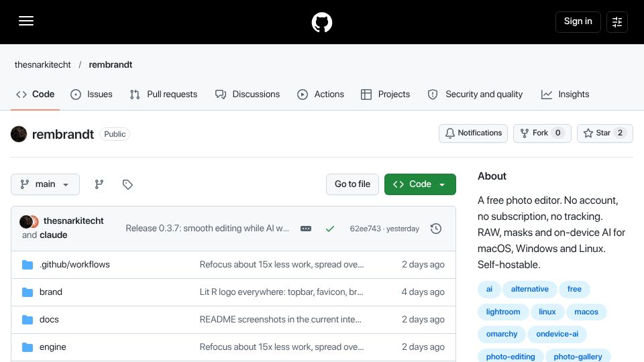Click the Public visibility badge
644x362 pixels.
(115, 134)
